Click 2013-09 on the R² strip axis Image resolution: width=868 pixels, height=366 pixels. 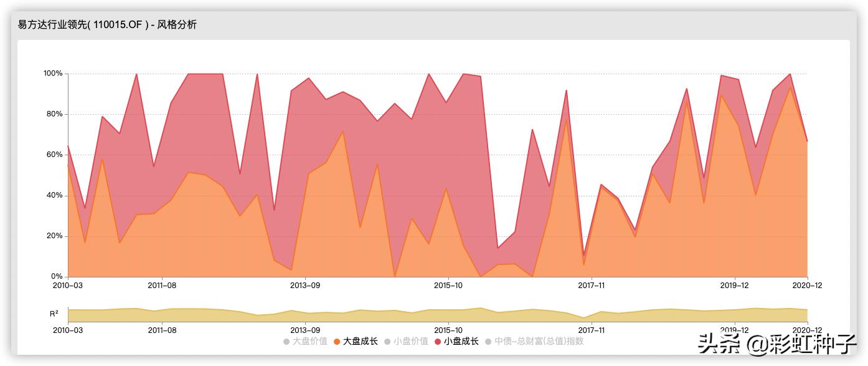pos(305,330)
